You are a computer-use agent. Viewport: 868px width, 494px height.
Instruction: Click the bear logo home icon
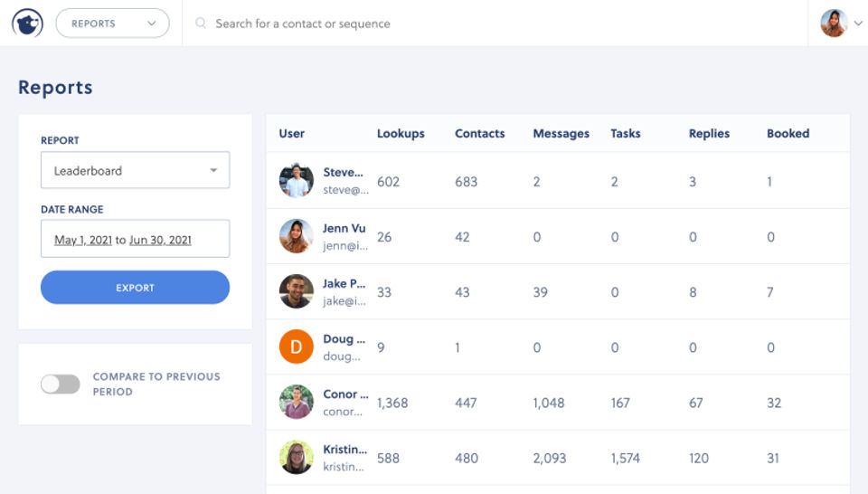pyautogui.click(x=28, y=24)
